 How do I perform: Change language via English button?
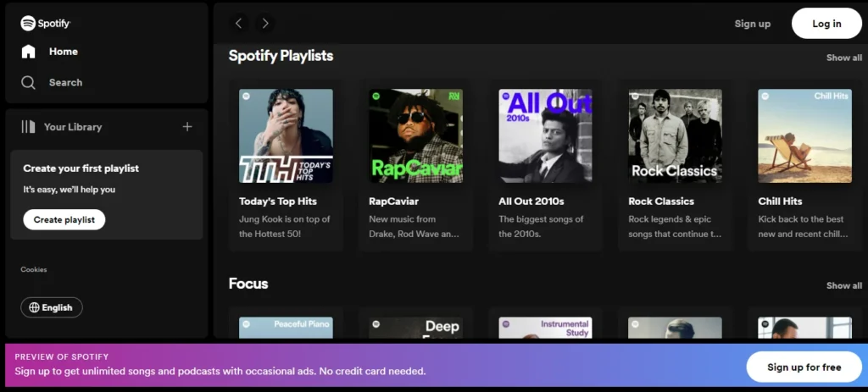pos(52,307)
